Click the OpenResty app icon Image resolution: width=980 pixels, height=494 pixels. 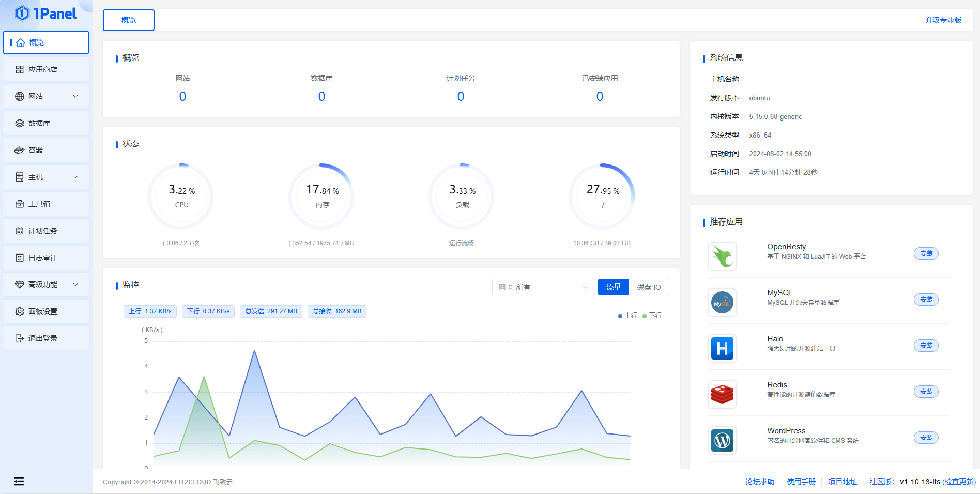(722, 256)
